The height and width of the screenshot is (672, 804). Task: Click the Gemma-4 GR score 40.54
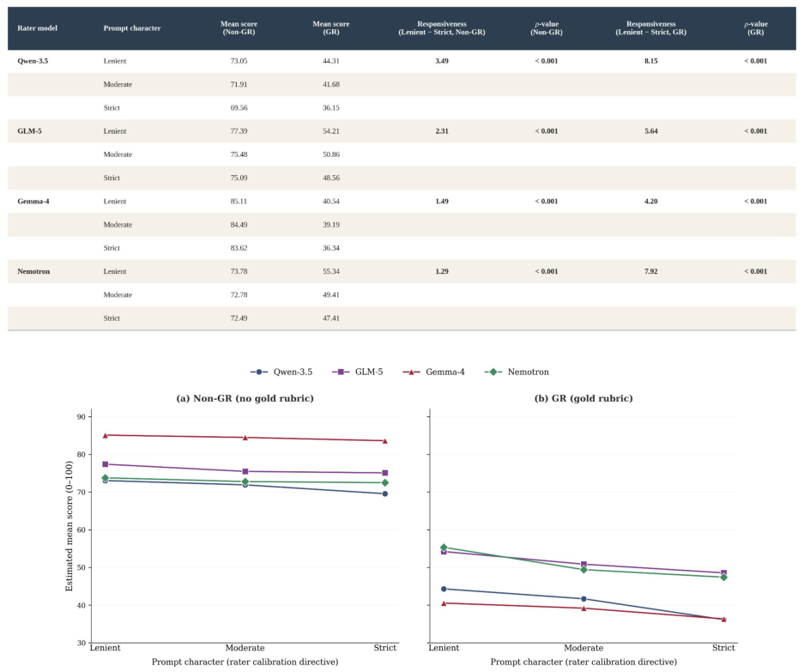coord(331,202)
